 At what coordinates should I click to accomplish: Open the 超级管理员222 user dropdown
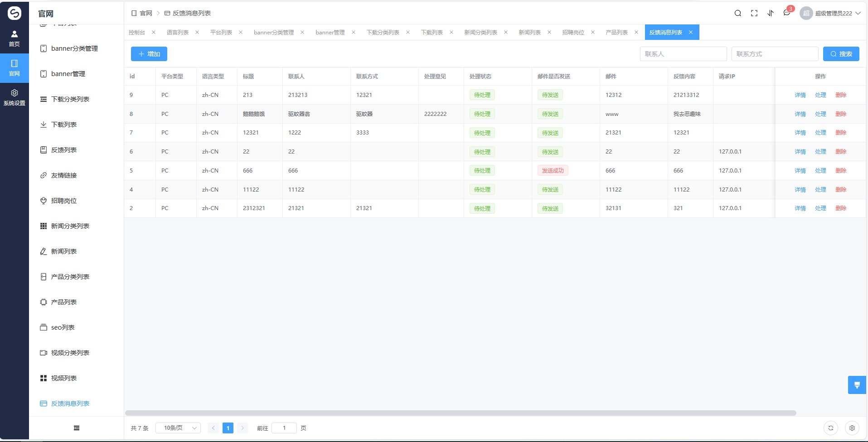[x=830, y=13]
